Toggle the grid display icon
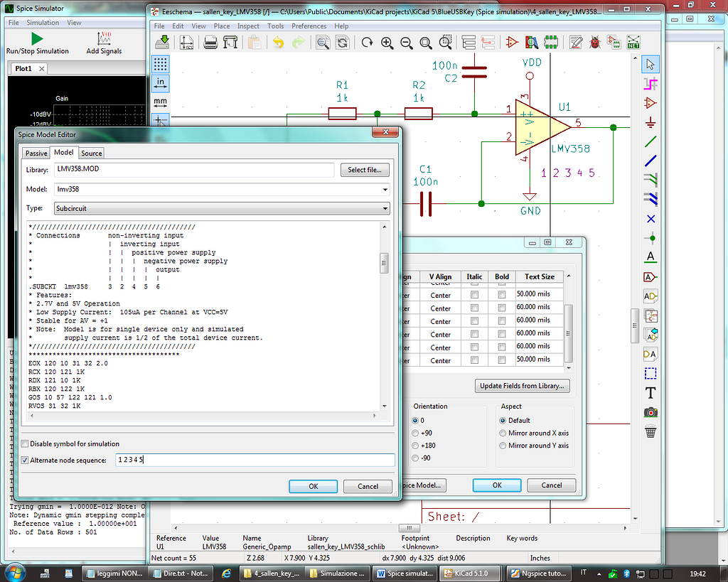 pyautogui.click(x=161, y=63)
